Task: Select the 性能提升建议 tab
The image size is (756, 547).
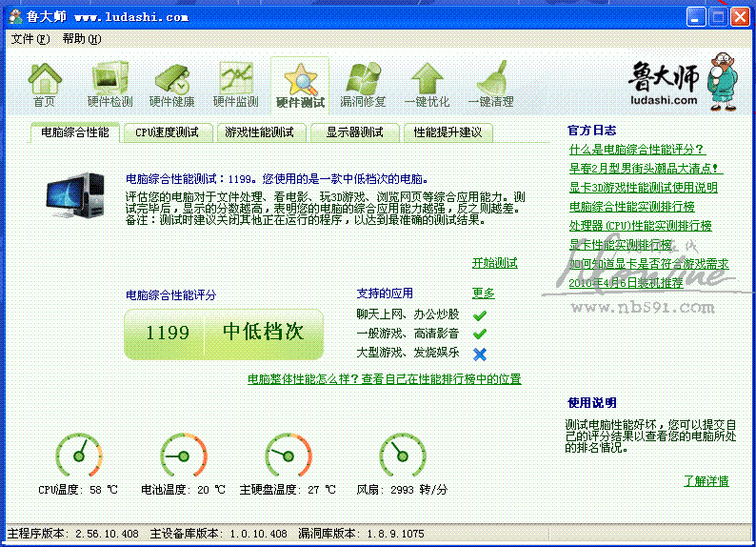Action: point(448,132)
